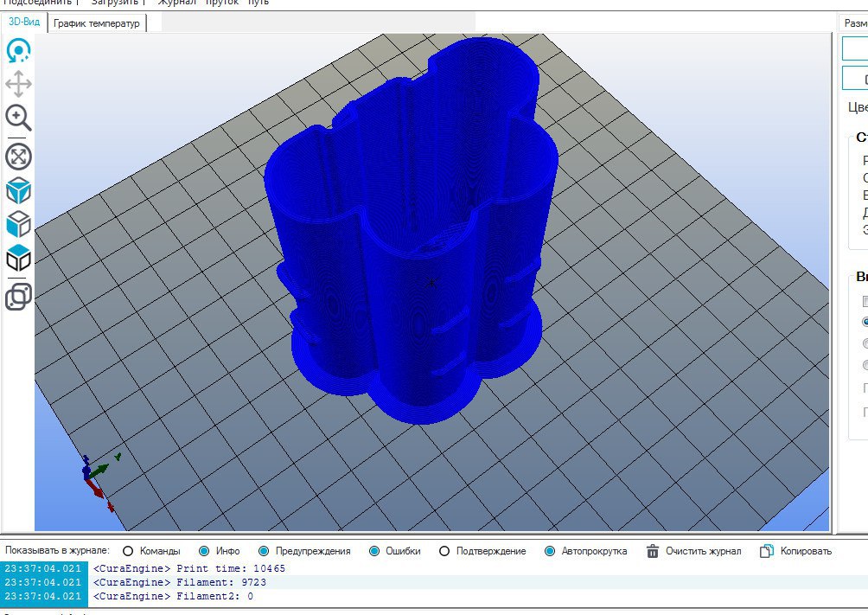The image size is (868, 615).
Task: Switch to top cube view
Action: [x=18, y=258]
